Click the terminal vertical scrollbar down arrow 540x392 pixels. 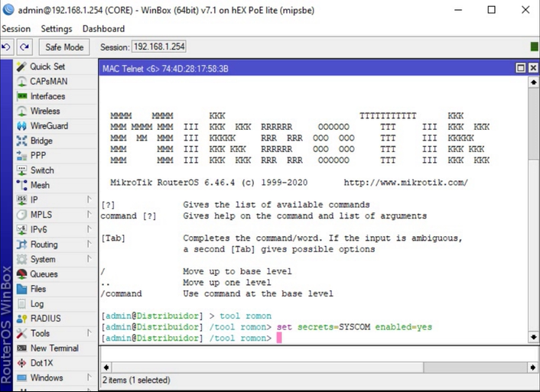pyautogui.click(x=533, y=337)
